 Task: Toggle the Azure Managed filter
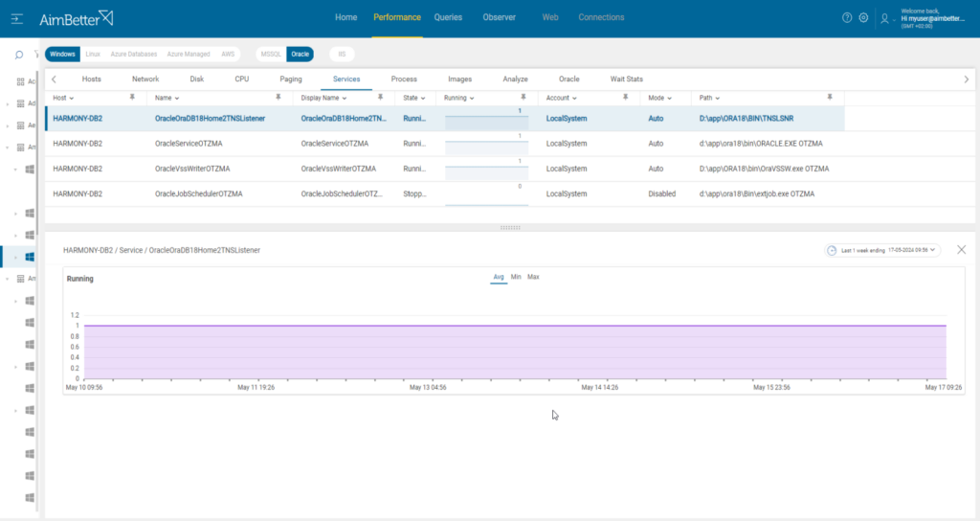[x=189, y=55]
